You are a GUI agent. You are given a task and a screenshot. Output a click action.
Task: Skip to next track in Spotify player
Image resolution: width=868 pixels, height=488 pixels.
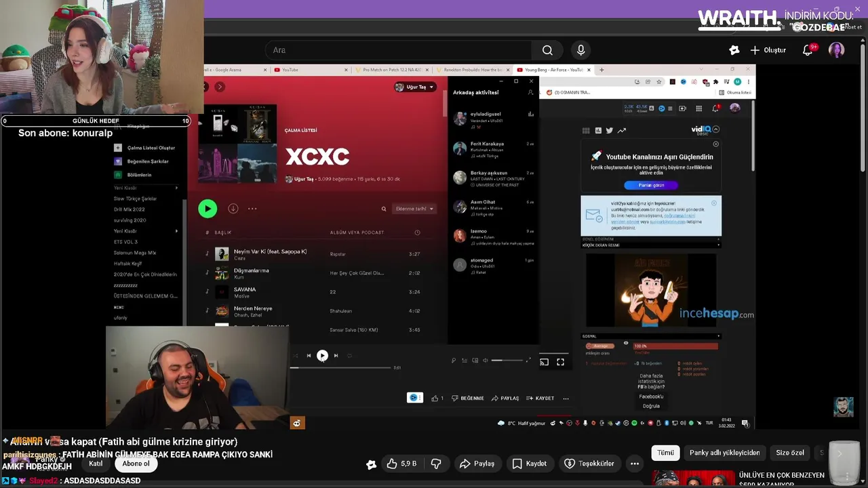coord(336,355)
